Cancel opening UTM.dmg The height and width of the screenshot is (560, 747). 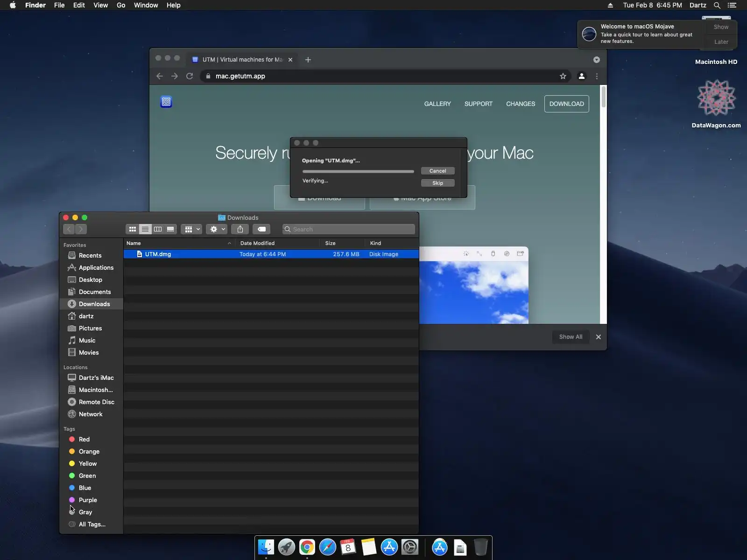(437, 171)
